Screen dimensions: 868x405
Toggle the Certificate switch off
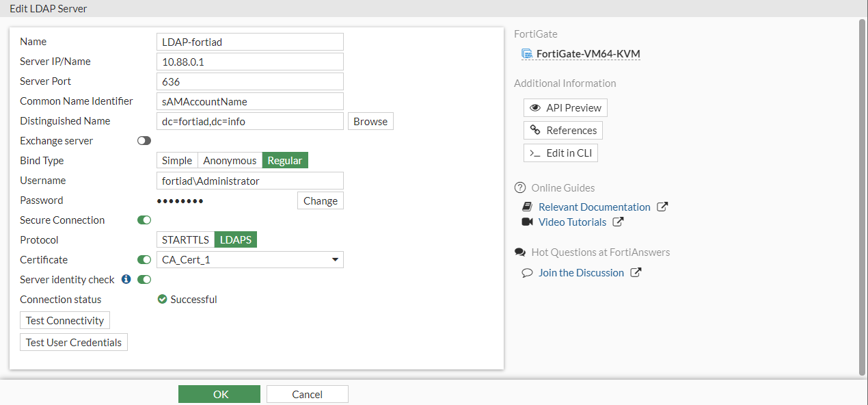pos(144,259)
